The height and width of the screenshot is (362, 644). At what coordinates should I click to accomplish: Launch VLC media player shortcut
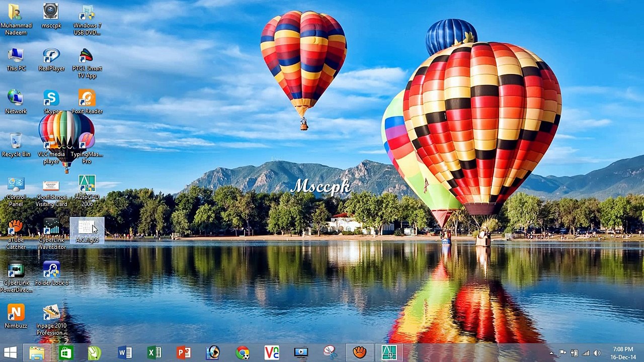click(x=51, y=149)
